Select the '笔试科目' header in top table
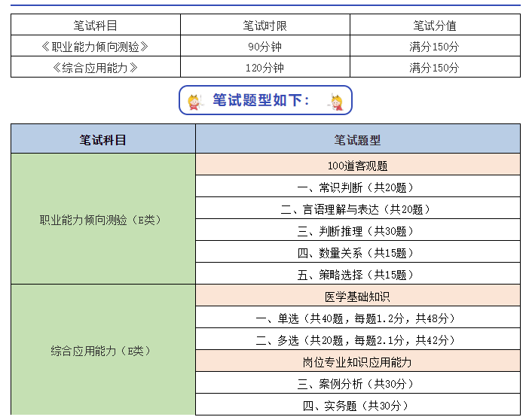Image resolution: width=529 pixels, height=420 pixels. click(96, 25)
